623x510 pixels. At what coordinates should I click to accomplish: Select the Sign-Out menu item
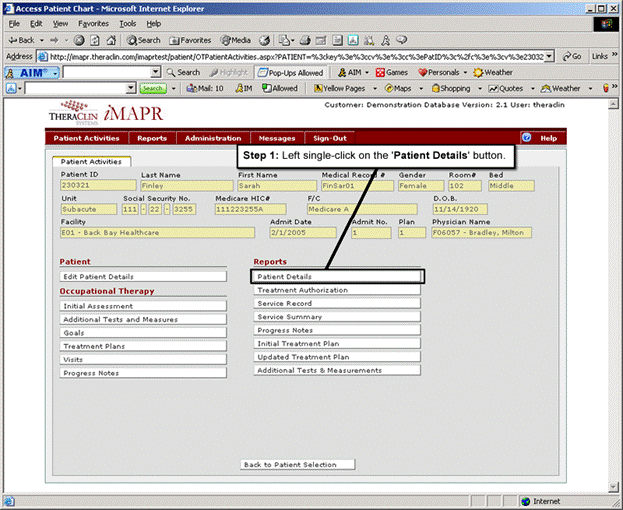(x=330, y=138)
